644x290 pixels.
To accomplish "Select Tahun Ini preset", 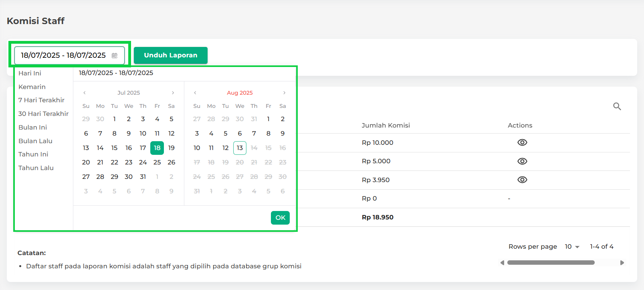I will (33, 154).
